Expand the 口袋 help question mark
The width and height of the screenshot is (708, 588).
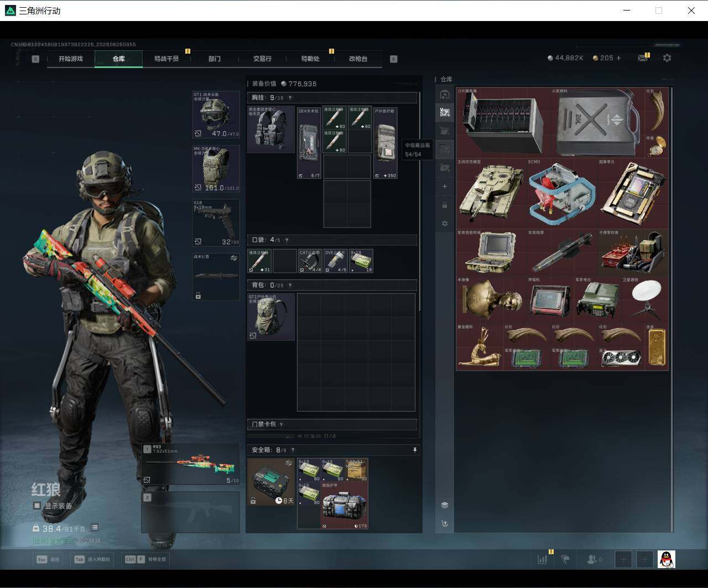tap(287, 240)
